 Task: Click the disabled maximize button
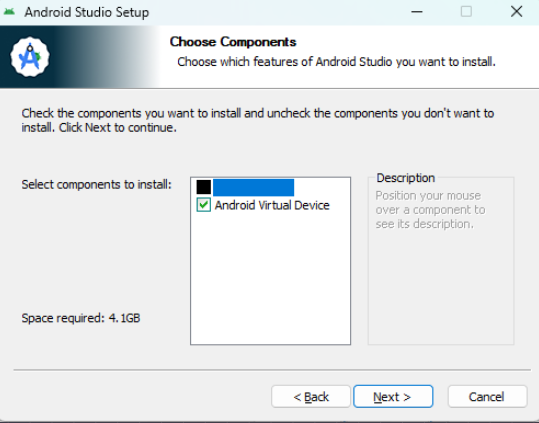click(x=466, y=12)
